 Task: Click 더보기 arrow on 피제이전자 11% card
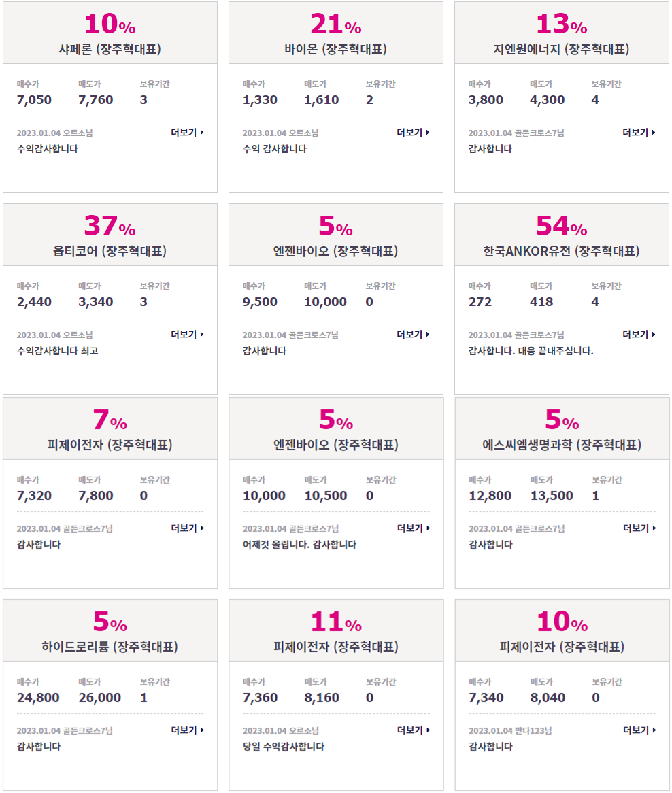(x=413, y=730)
